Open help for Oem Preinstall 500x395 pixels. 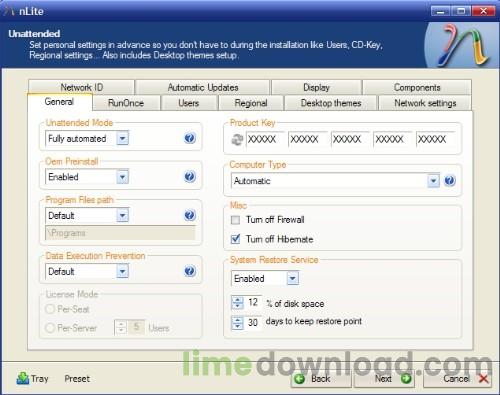point(190,176)
